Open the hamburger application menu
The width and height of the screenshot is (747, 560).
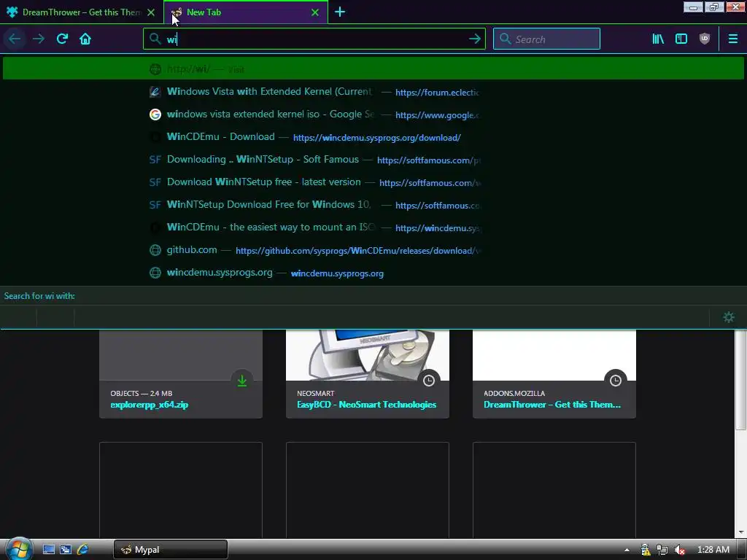pyautogui.click(x=732, y=39)
